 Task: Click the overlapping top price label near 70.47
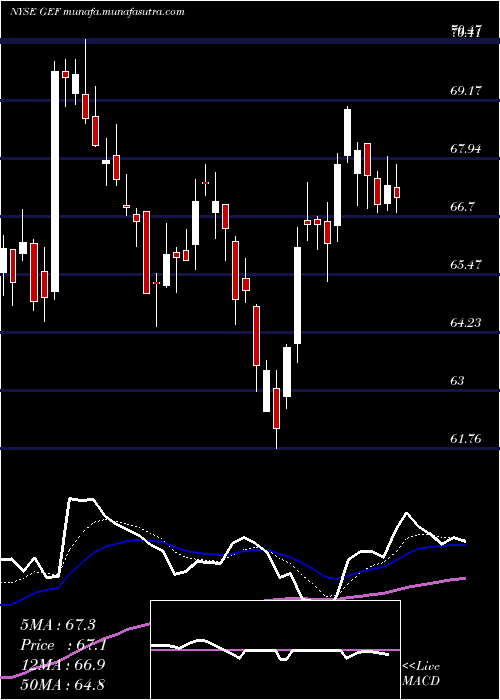(x=466, y=31)
